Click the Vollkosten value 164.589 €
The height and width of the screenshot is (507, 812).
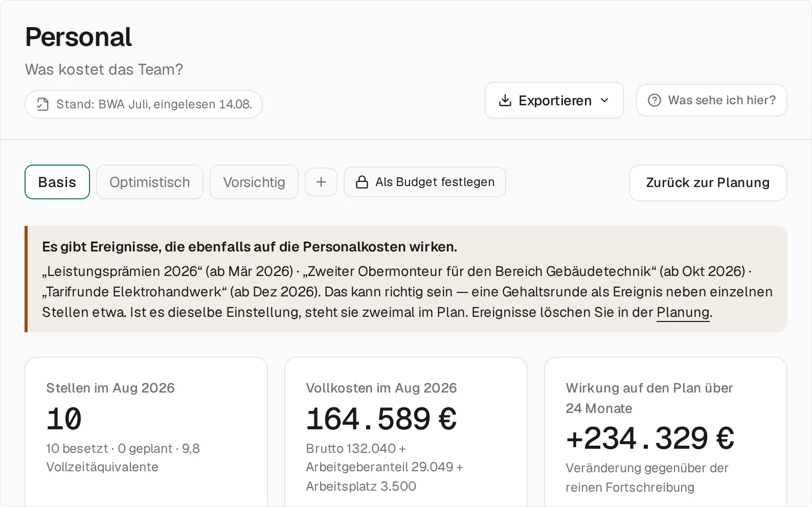click(381, 419)
